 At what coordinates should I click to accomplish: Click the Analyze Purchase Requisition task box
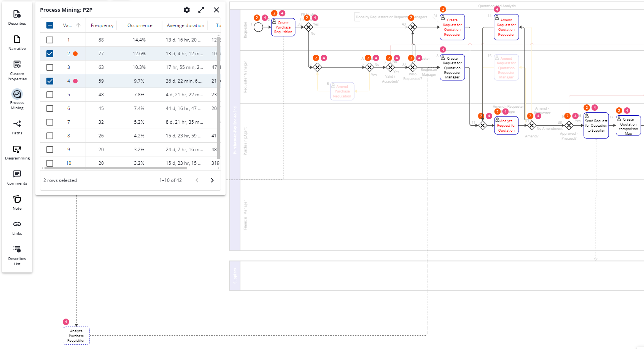click(76, 336)
